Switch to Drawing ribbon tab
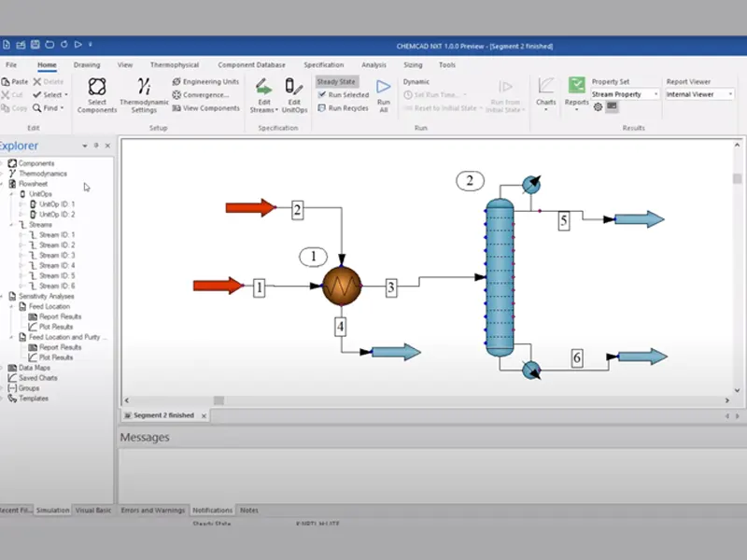The height and width of the screenshot is (560, 747). [87, 64]
